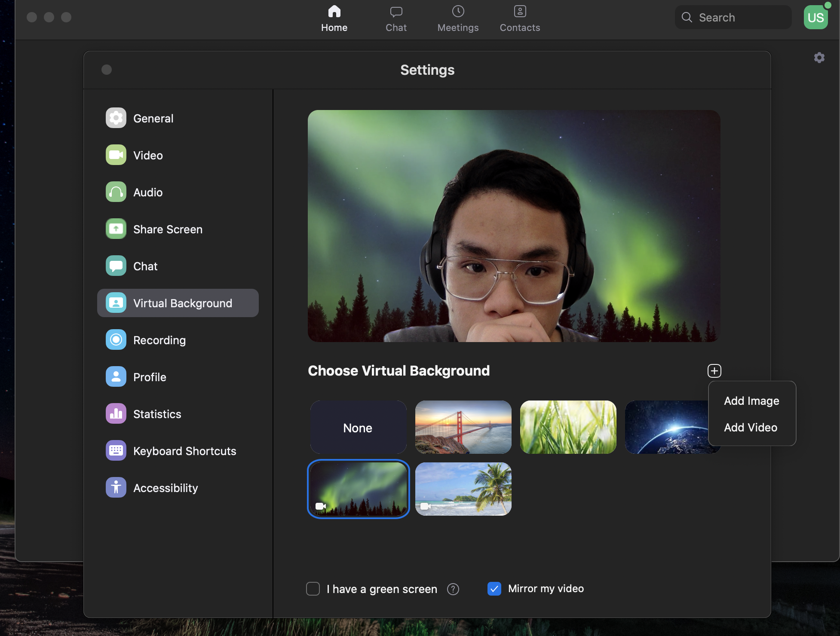
Task: Click the Contacts icon in top bar
Action: [520, 11]
